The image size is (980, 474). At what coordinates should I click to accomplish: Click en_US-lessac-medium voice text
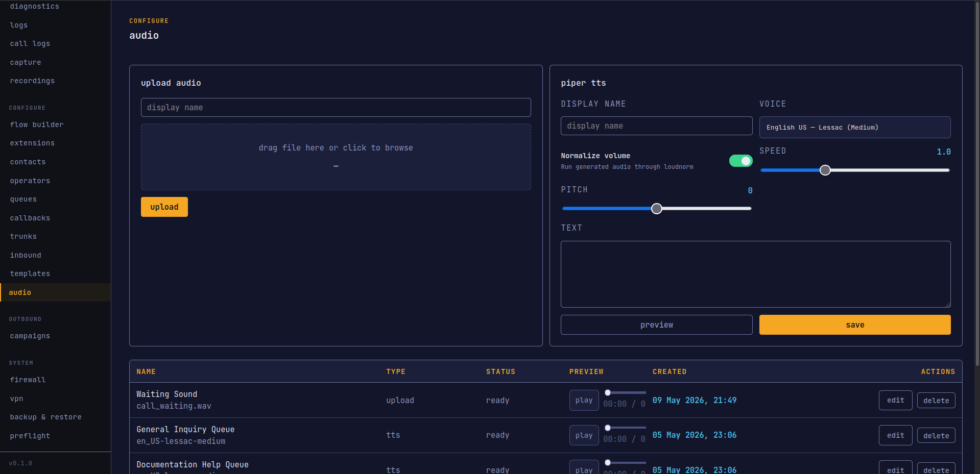pyautogui.click(x=181, y=441)
